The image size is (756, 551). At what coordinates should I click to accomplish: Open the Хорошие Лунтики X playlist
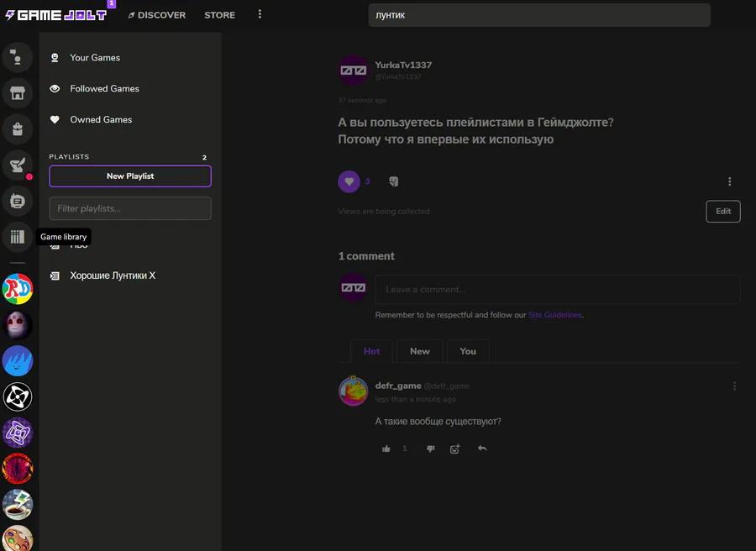coord(113,275)
